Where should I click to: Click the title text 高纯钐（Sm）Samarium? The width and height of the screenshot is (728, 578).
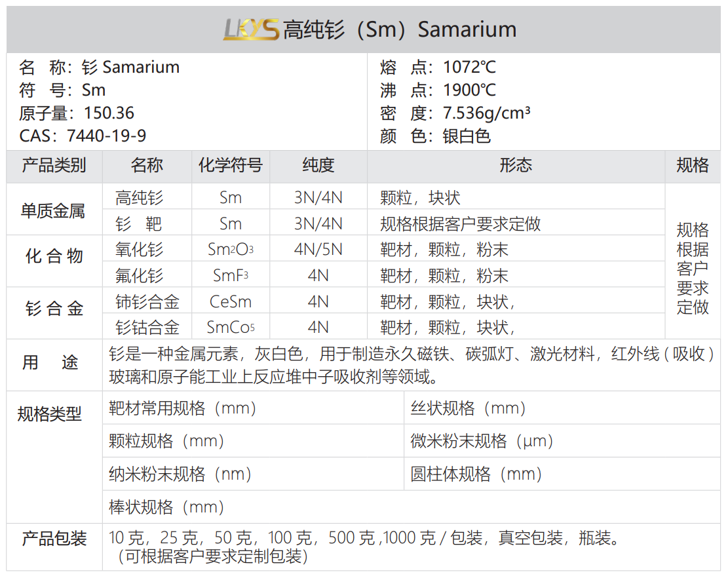(399, 29)
